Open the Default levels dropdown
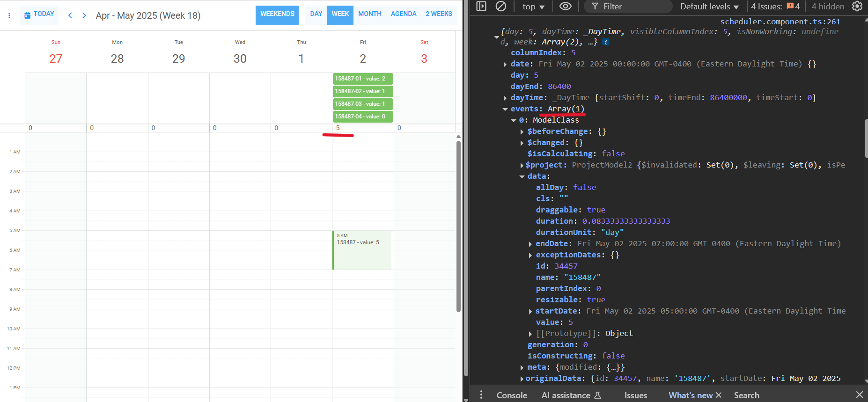868x402 pixels. pyautogui.click(x=709, y=7)
